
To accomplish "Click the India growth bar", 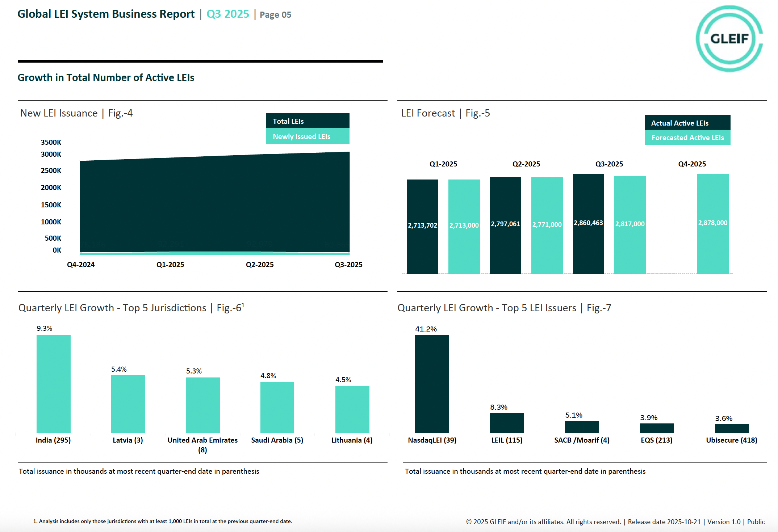I will tap(54, 384).
